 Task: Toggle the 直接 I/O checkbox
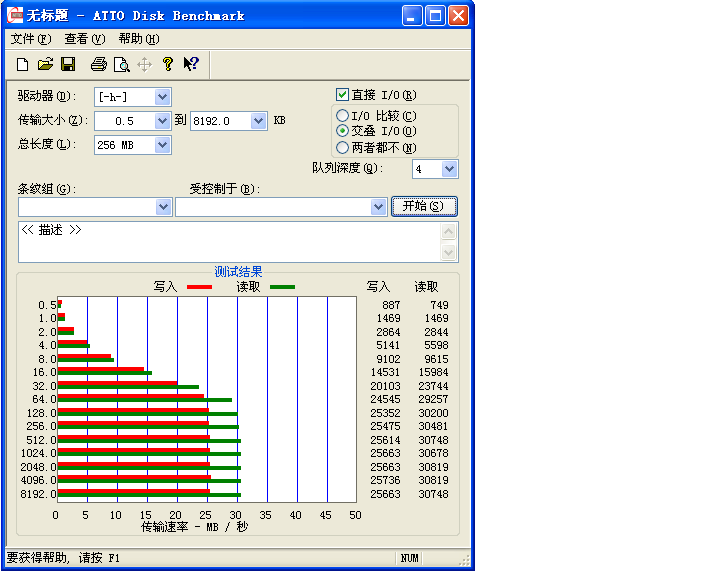coord(342,95)
